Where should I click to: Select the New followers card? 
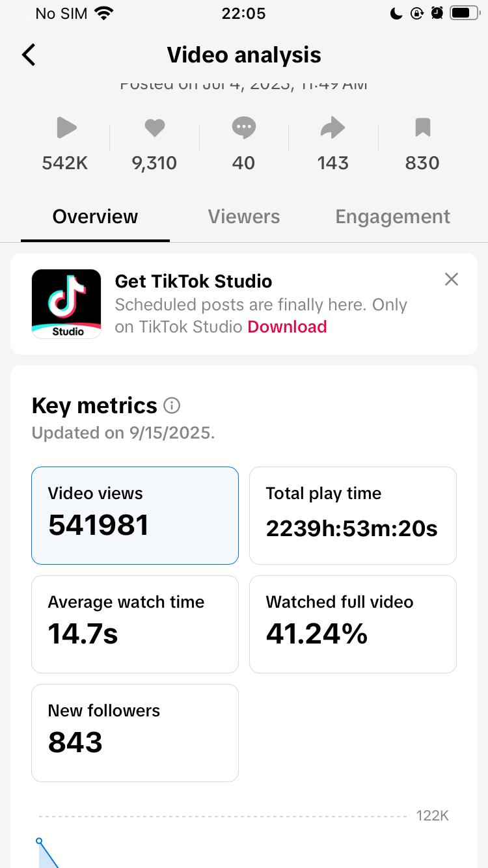135,733
